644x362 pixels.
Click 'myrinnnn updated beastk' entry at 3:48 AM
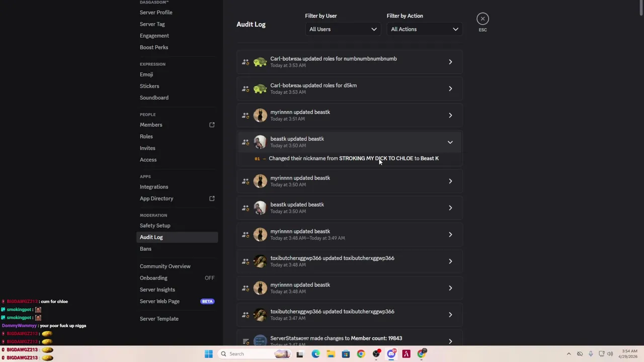(349, 288)
